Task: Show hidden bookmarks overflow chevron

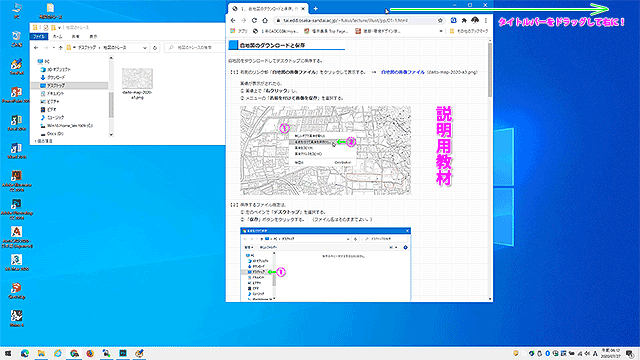Action: [x=441, y=31]
